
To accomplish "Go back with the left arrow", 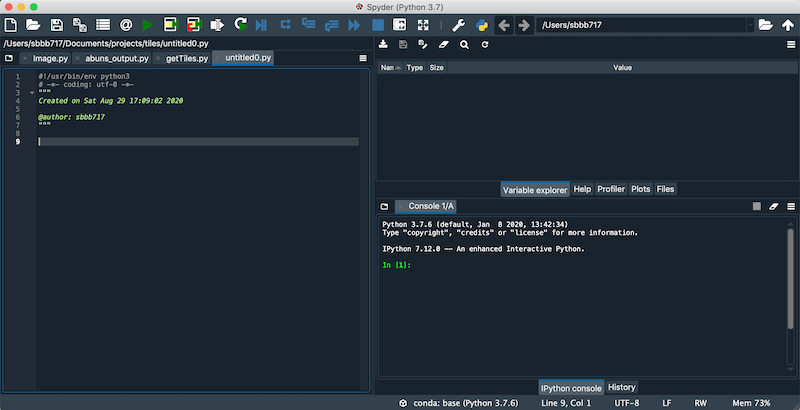I will tap(504, 24).
